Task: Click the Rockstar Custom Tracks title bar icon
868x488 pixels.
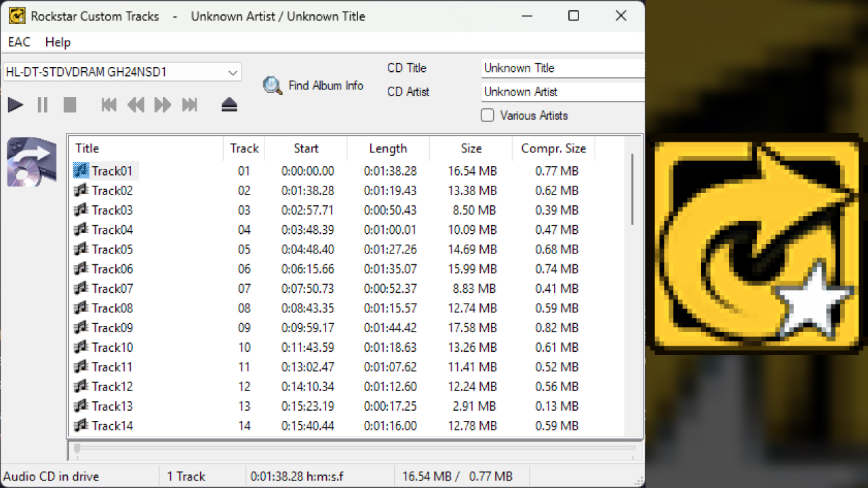Action: coord(17,16)
